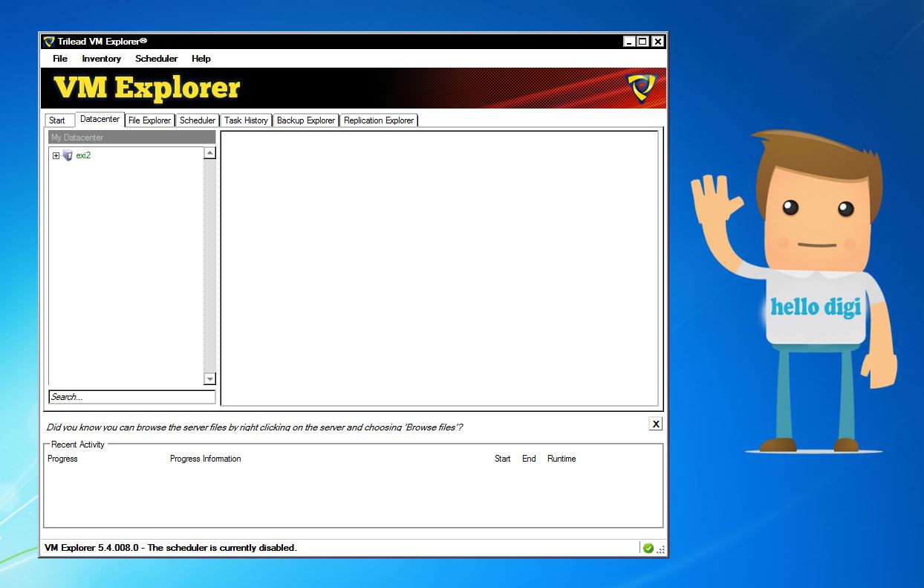This screenshot has height=588, width=924.
Task: Open the File menu
Action: point(60,59)
